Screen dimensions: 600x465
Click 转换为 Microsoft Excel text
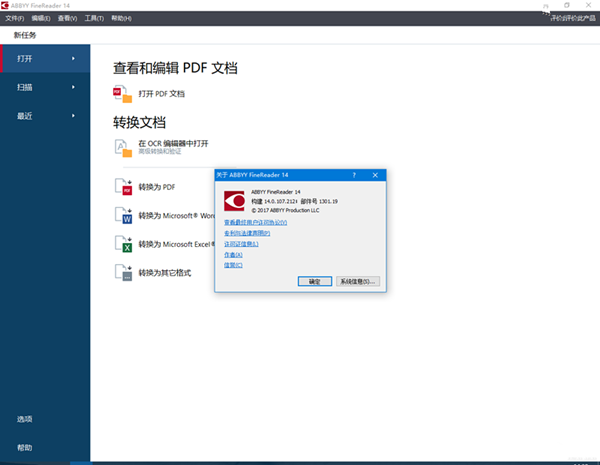click(x=176, y=244)
